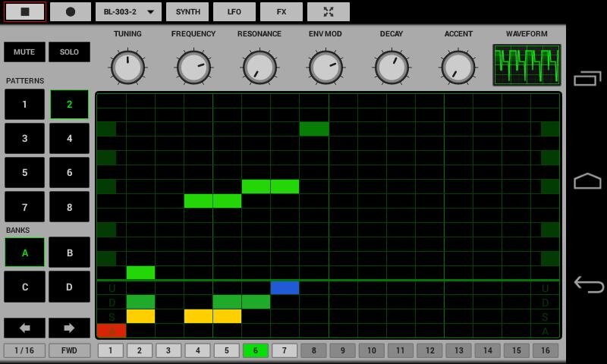This screenshot has width=607, height=364.
Task: Shift the pattern right with the arrow
Action: click(x=69, y=328)
